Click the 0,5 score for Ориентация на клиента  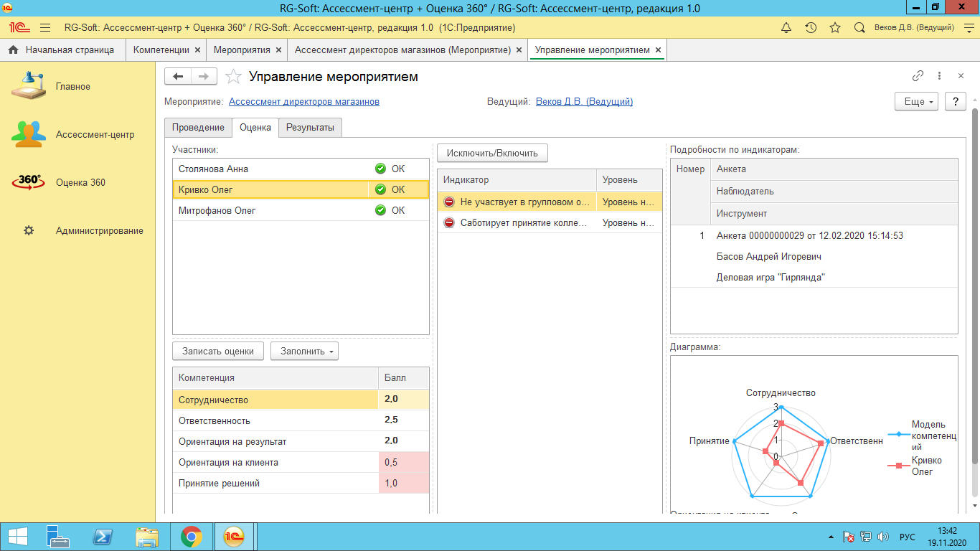coord(404,463)
